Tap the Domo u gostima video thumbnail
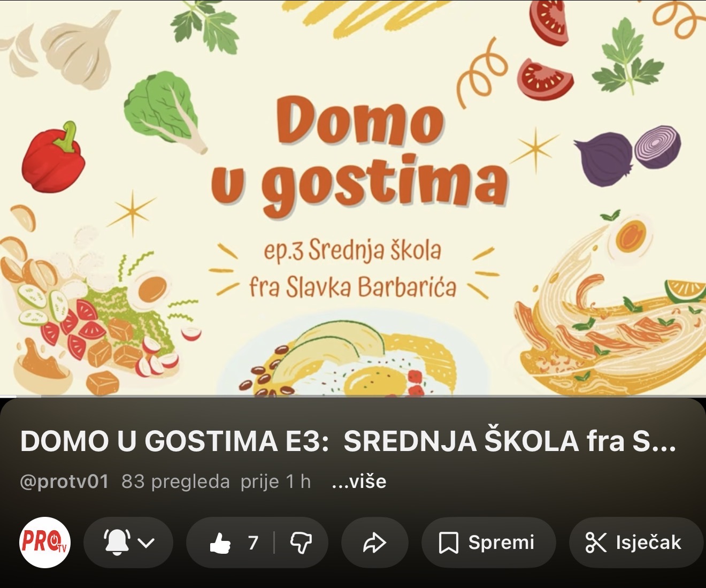This screenshot has width=706, height=588. pos(353,198)
